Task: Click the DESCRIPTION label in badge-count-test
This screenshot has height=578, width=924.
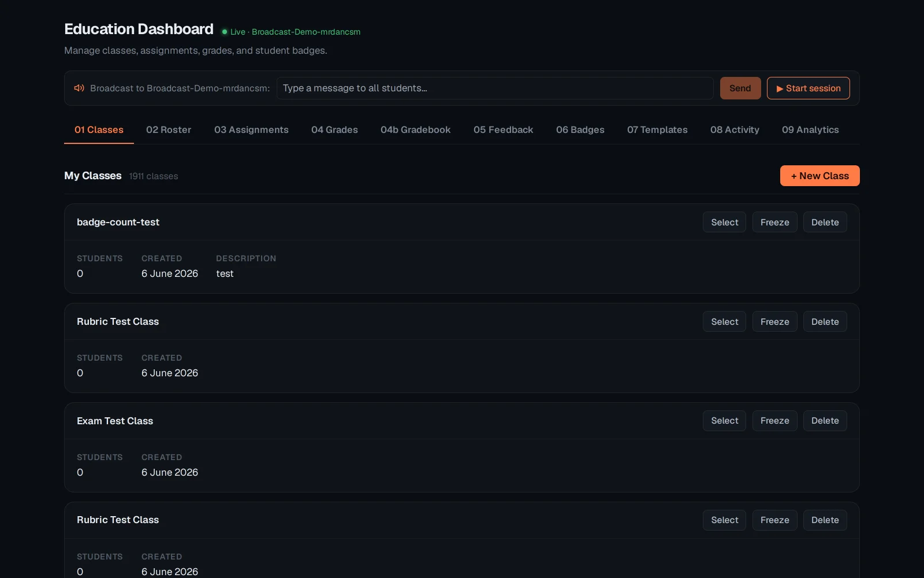Action: pyautogui.click(x=246, y=258)
